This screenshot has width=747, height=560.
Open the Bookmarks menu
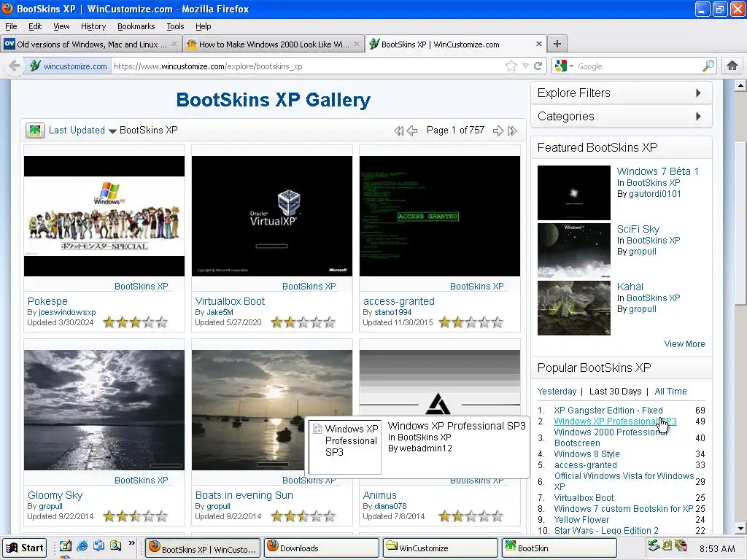[x=136, y=26]
